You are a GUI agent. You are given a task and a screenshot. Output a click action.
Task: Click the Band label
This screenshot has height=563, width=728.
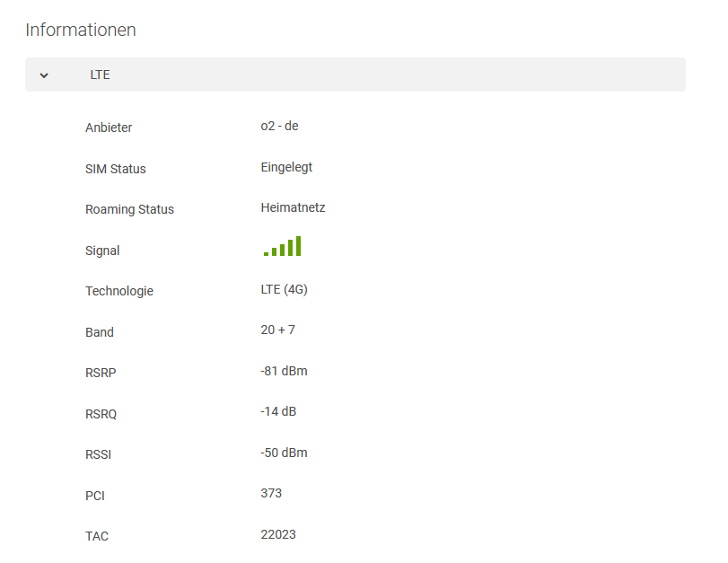pyautogui.click(x=100, y=332)
